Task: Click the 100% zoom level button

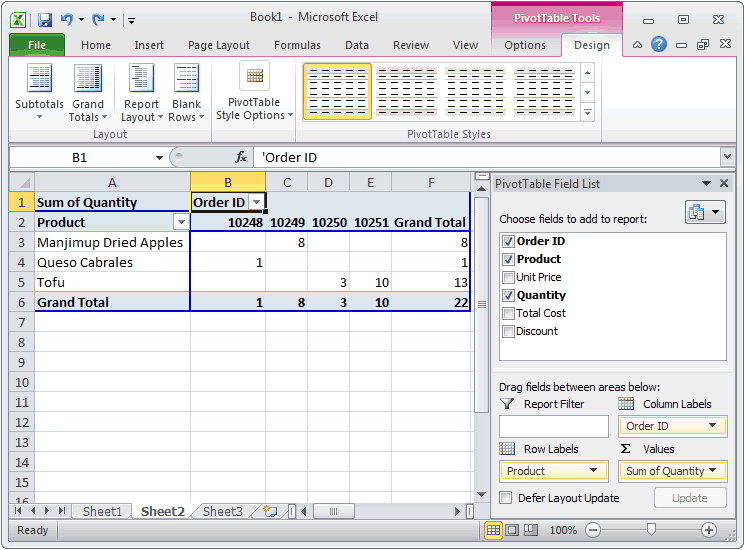Action: coord(563,530)
